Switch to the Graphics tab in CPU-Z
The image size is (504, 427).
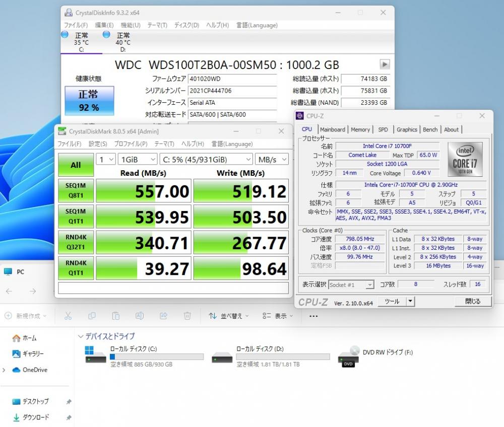click(407, 129)
